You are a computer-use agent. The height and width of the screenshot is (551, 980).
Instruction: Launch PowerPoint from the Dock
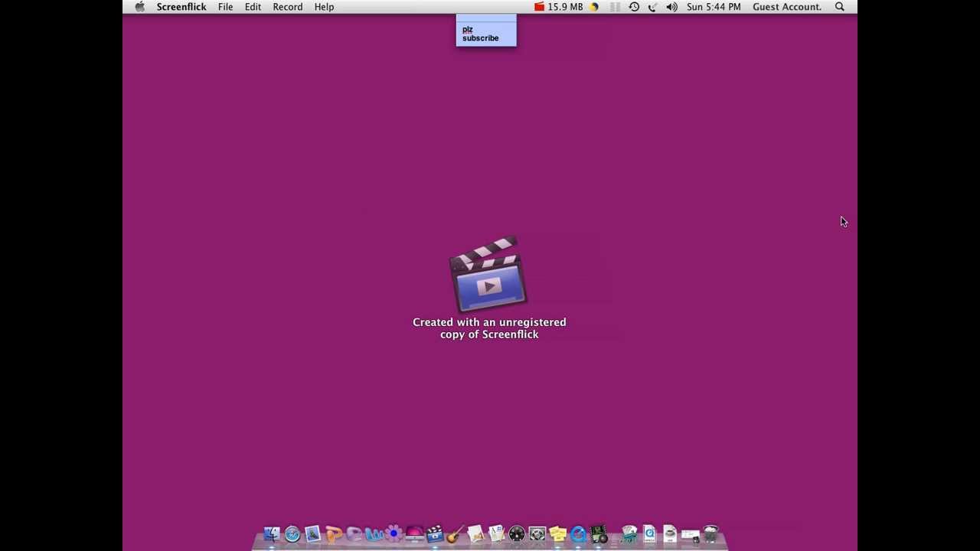[334, 533]
